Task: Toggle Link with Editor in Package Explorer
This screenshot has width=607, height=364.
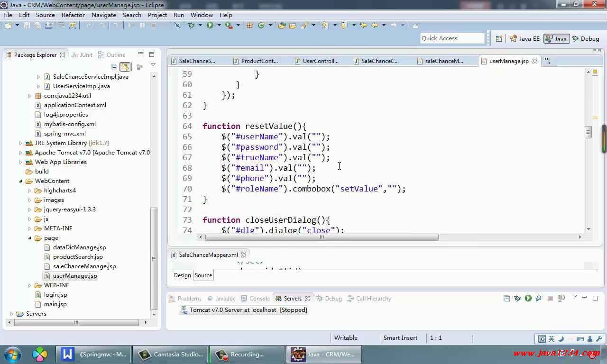Action: pyautogui.click(x=125, y=67)
